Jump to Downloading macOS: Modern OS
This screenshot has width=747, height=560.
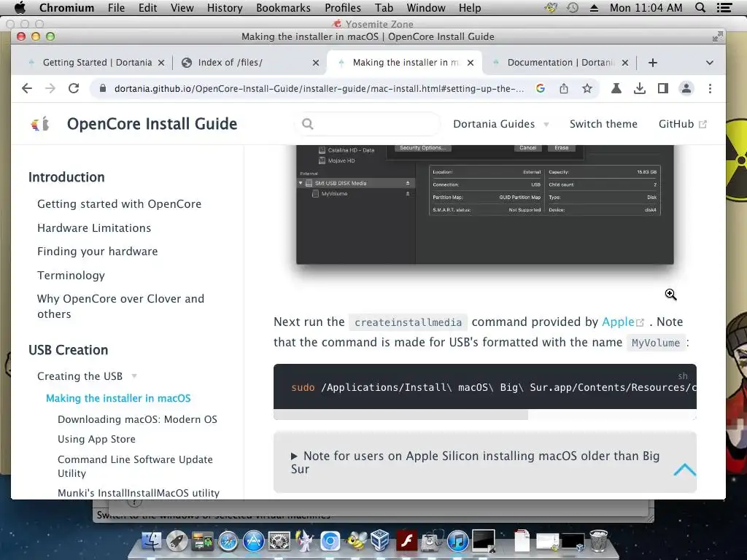point(137,419)
